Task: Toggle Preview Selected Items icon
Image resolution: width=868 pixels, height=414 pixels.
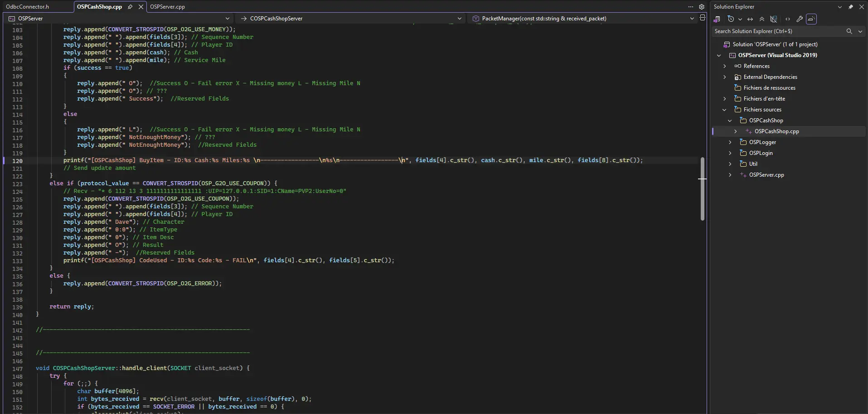Action: pyautogui.click(x=811, y=19)
